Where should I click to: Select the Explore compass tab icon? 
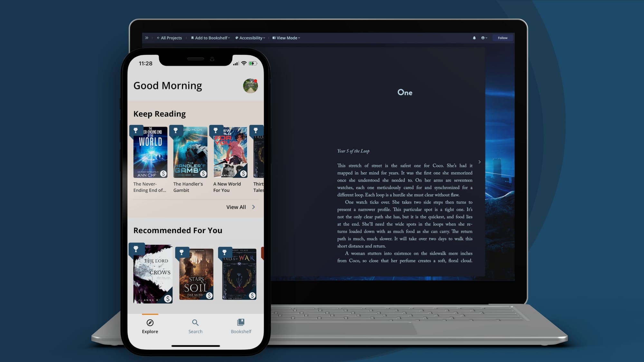click(x=150, y=323)
